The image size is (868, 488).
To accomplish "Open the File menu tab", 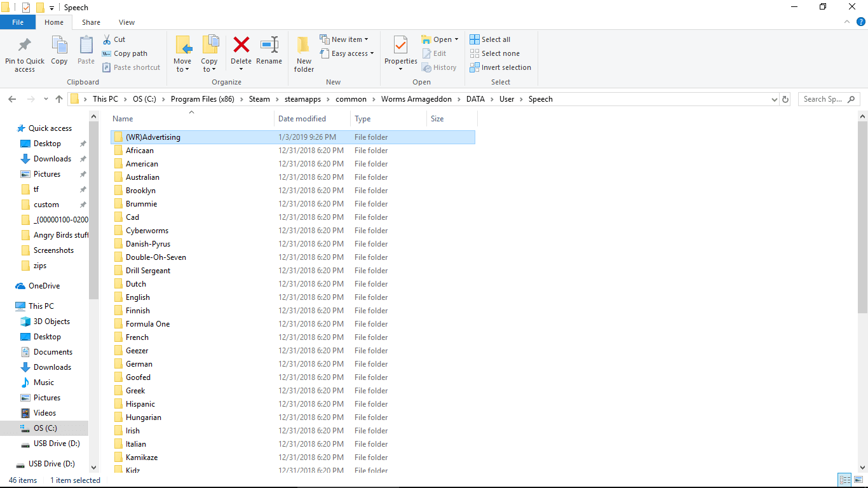I will pyautogui.click(x=18, y=22).
